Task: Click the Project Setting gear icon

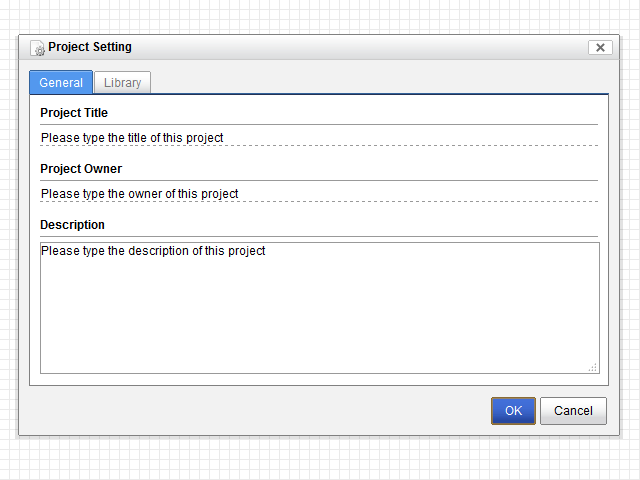Action: pyautogui.click(x=38, y=48)
